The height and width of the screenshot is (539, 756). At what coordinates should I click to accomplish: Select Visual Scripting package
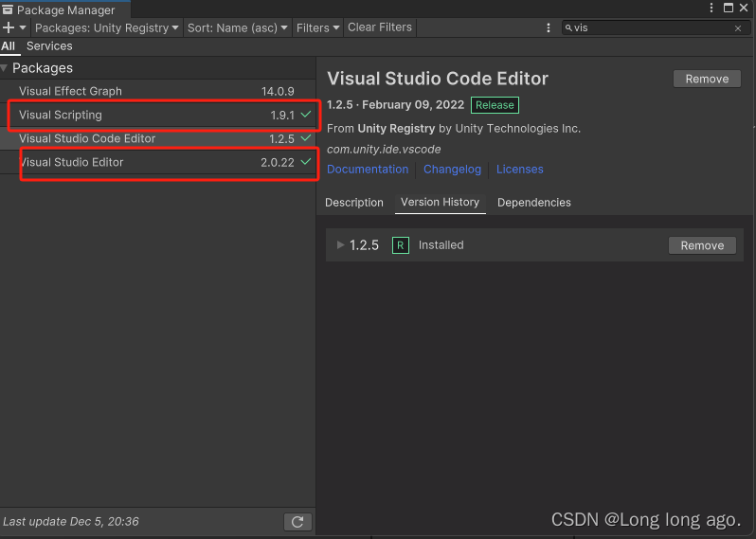point(157,115)
